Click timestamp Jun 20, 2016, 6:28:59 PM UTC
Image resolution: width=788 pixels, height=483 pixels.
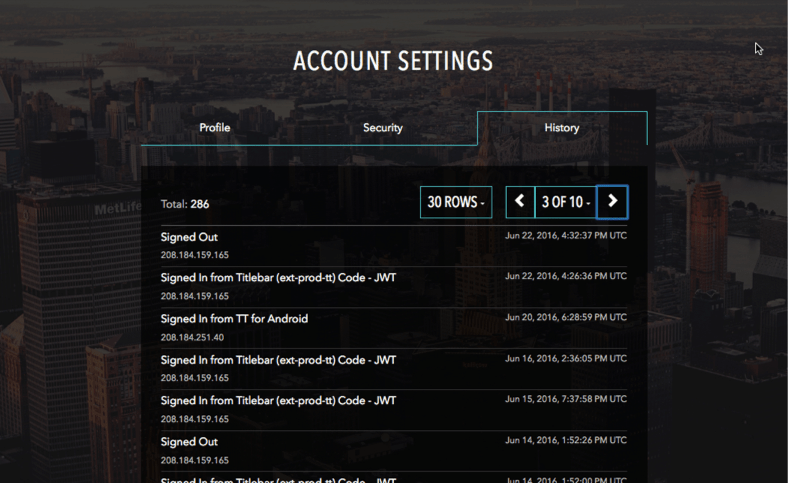pos(566,317)
